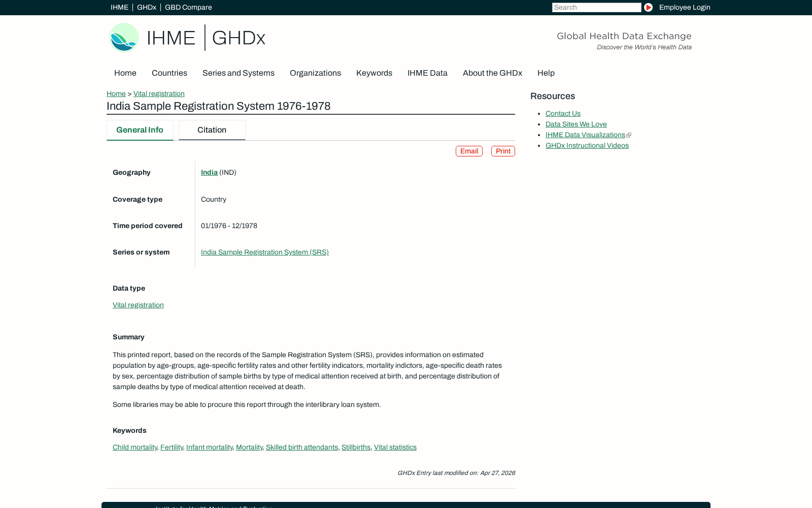
Task: Click the Discover the World's Health Data tagline
Action: point(644,47)
